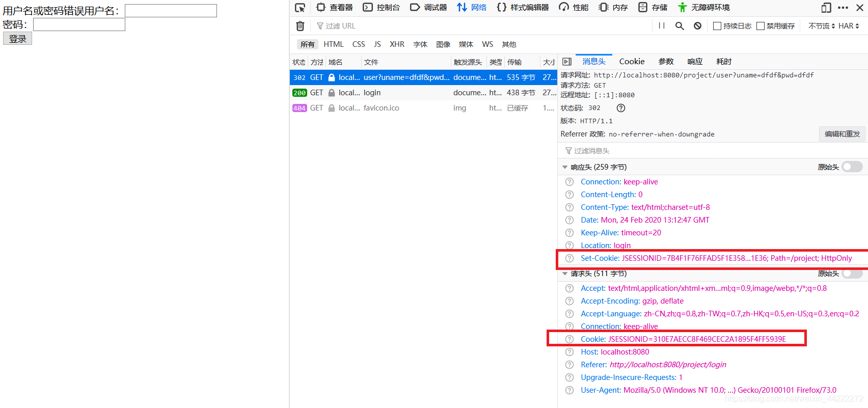Toggle 原始头 switch for request headers

pos(852,274)
